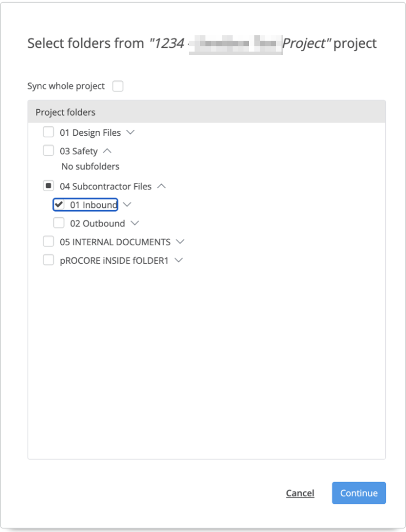Screen dimensions: 406x532
Task: Check the 02 Outbound folder checkbox
Action: coord(59,223)
